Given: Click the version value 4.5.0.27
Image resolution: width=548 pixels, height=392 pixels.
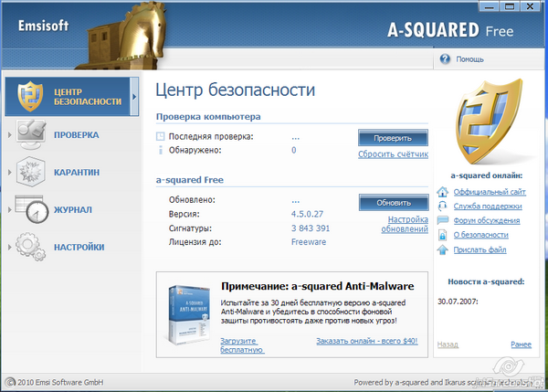Looking at the screenshot, I should pyautogui.click(x=307, y=214).
